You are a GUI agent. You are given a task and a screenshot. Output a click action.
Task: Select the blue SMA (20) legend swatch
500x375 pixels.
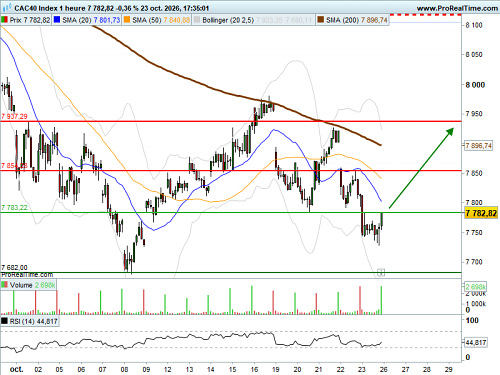[57, 20]
